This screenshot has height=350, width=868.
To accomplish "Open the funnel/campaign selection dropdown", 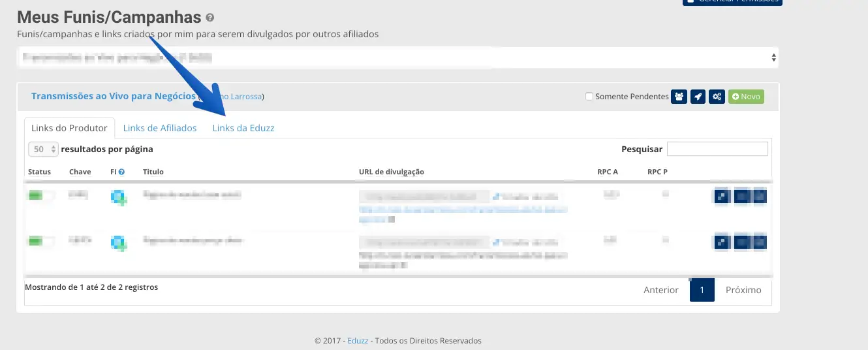I will [397, 57].
